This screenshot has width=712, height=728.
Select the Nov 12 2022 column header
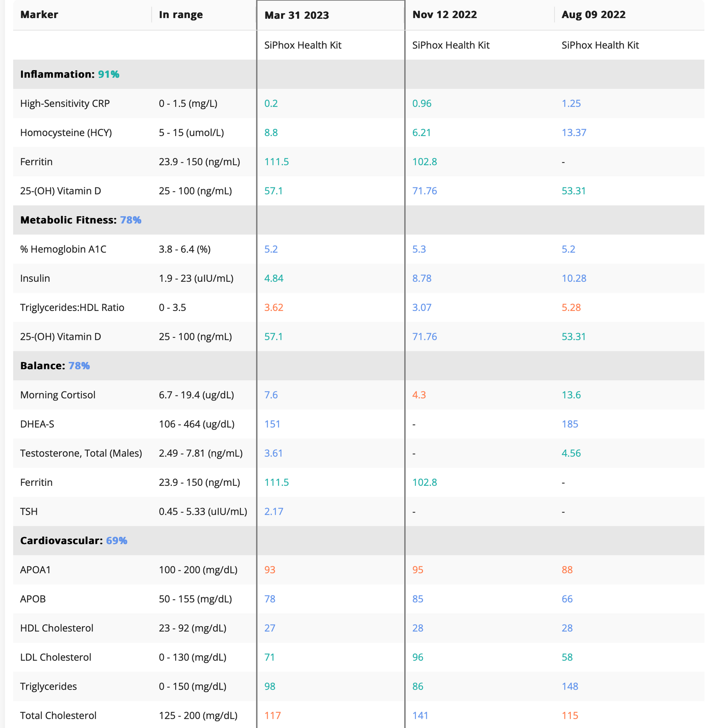tap(444, 15)
